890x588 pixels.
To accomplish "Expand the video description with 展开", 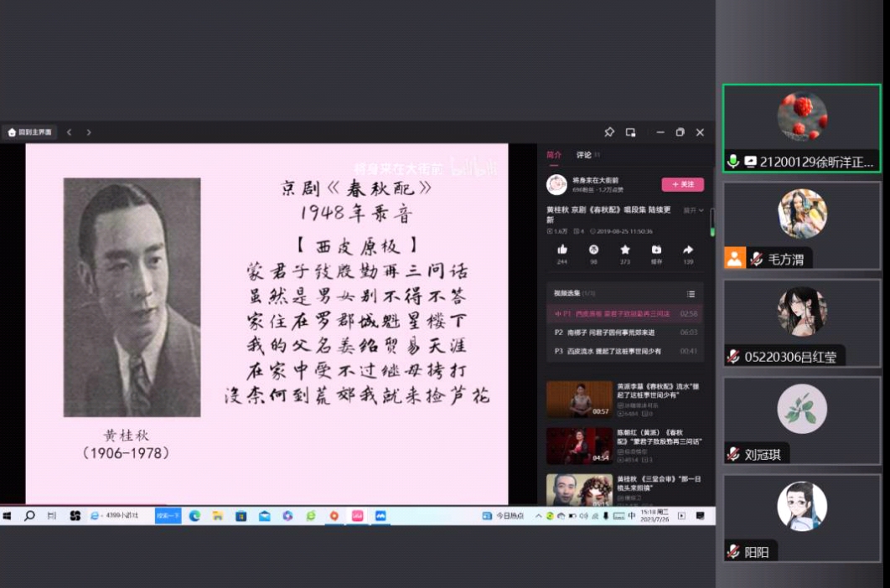I will [x=692, y=210].
